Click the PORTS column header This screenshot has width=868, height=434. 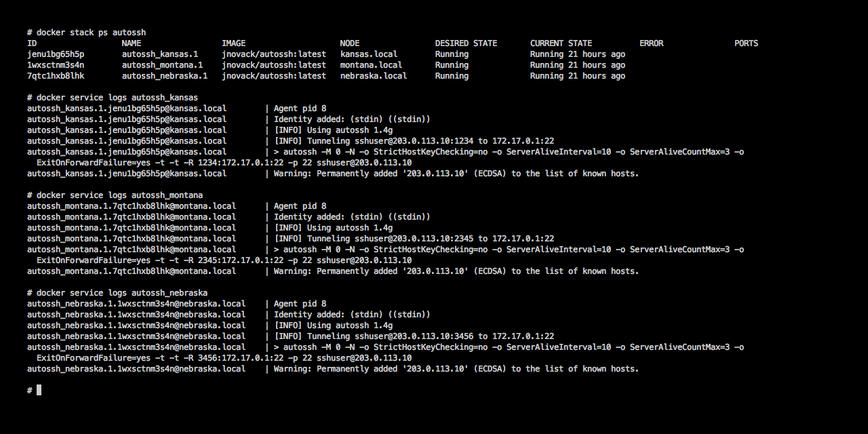[746, 43]
